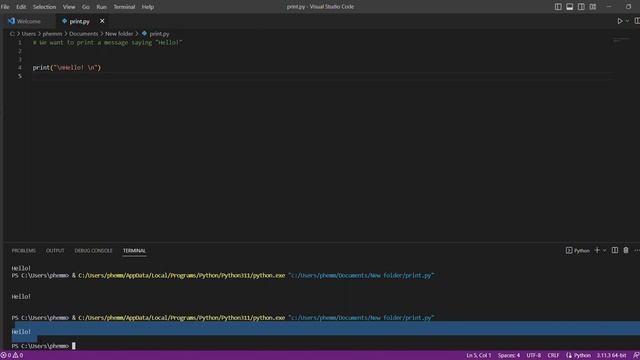Click the phemm breadcrumb segment
Image resolution: width=640 pixels, height=360 pixels.
(52, 34)
